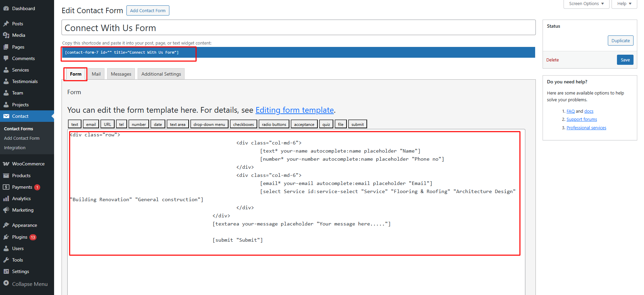Open the Additional Settings tab
This screenshot has width=644, height=295.
(161, 74)
